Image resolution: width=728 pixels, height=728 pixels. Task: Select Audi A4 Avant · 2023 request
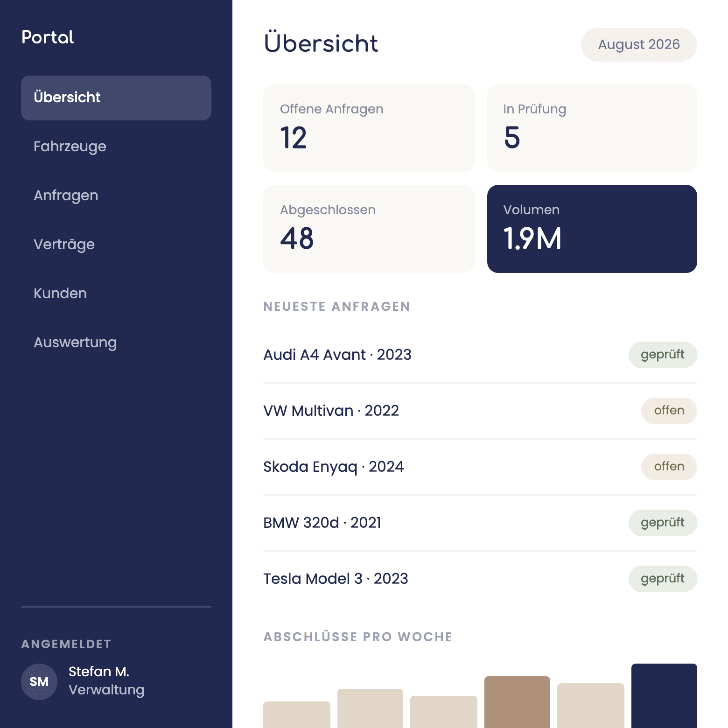coord(480,355)
